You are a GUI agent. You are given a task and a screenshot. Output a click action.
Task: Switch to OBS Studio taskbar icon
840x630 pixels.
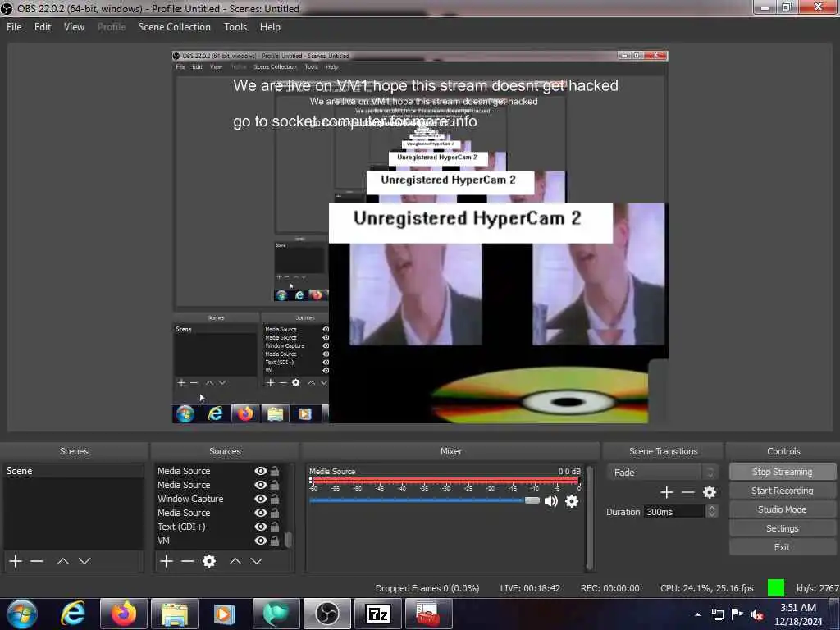coord(326,614)
